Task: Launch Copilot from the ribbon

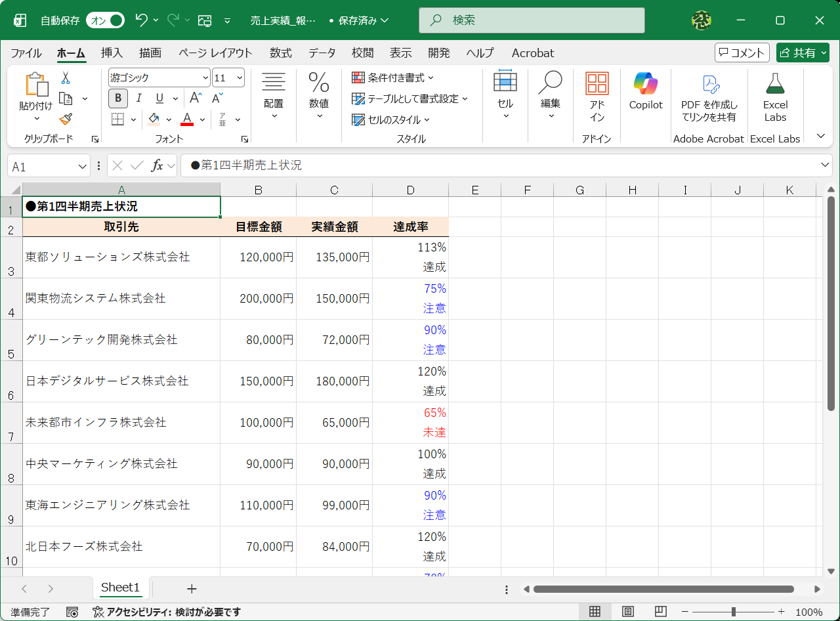Action: coord(646,92)
